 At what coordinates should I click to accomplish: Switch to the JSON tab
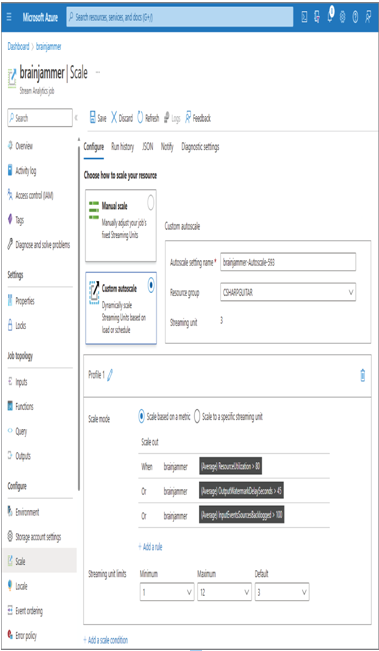click(147, 147)
